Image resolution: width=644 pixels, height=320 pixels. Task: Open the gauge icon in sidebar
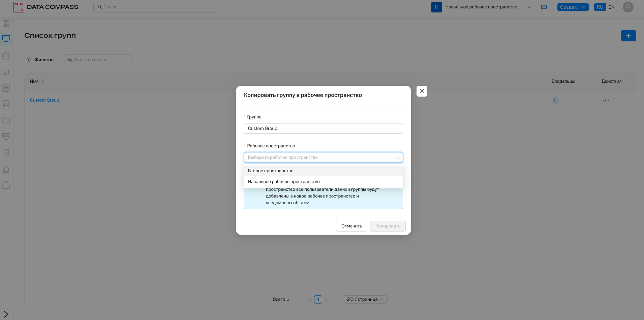[6, 56]
